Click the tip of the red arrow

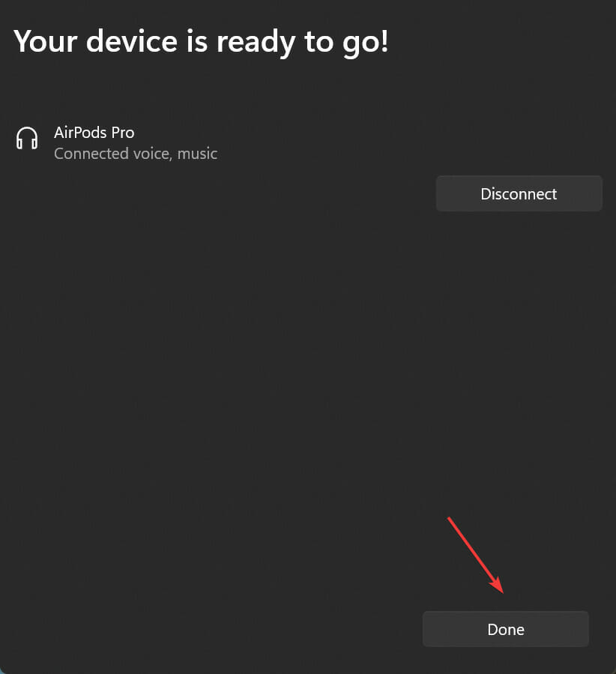[x=501, y=591]
